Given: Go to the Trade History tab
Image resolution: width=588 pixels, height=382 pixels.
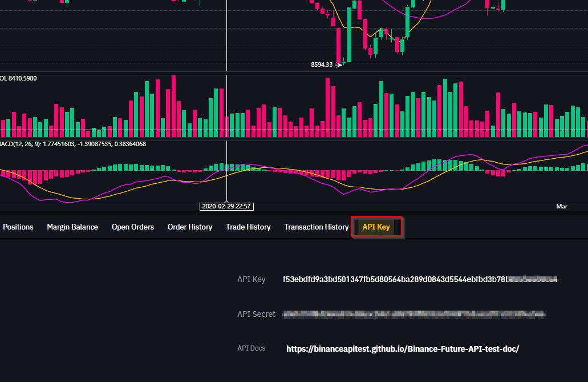Looking at the screenshot, I should (x=248, y=227).
